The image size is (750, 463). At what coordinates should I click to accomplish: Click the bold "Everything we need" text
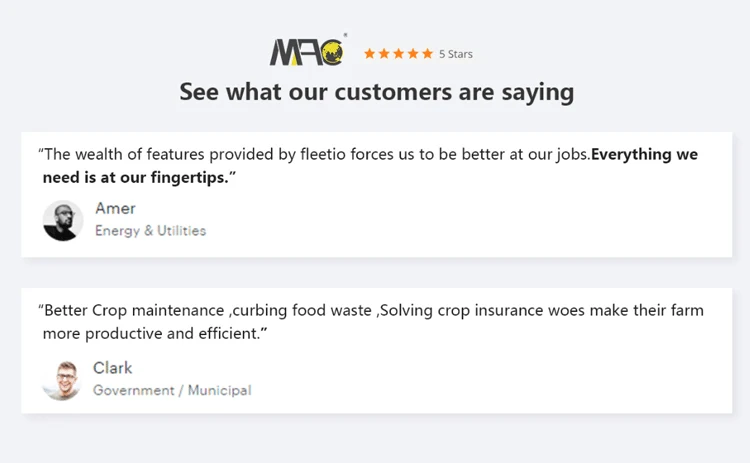coord(645,154)
